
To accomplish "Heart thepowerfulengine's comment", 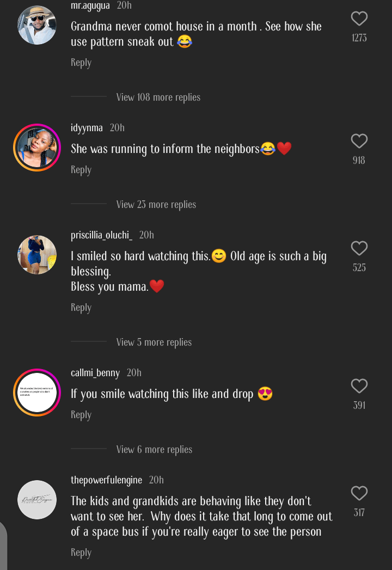I will pos(359,494).
